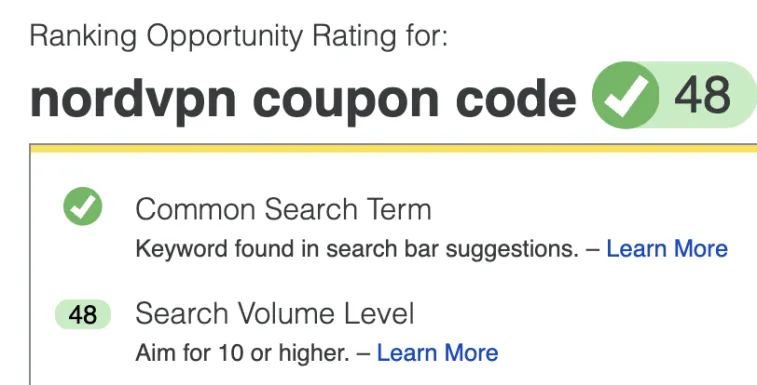757x385 pixels.
Task: Click the yellow bar atop the results panel
Action: [393, 148]
